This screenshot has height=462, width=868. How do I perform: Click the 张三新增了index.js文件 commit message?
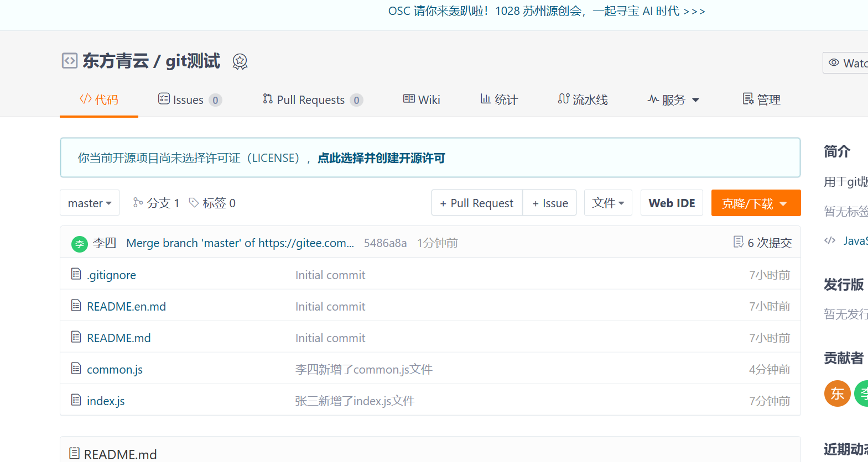click(355, 401)
